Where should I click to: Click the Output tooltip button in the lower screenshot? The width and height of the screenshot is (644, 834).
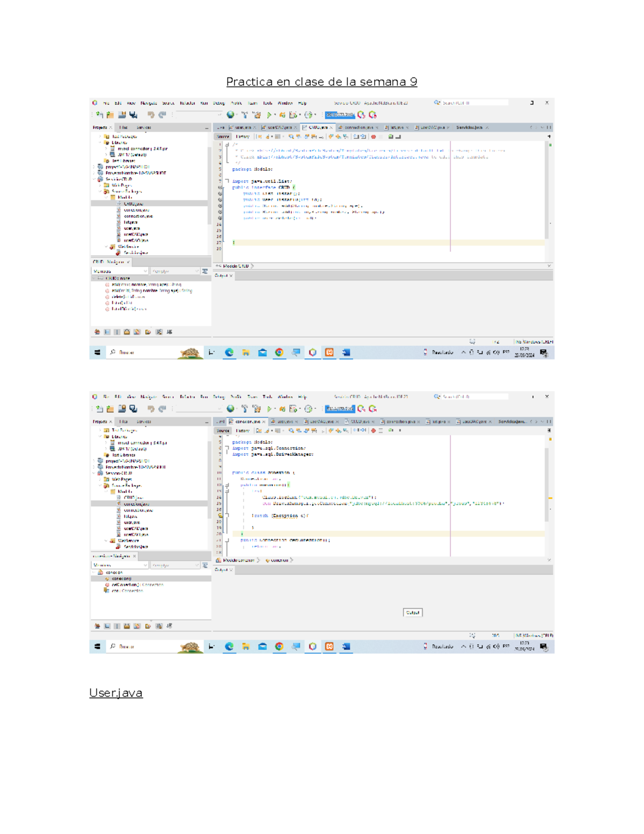coord(413,613)
